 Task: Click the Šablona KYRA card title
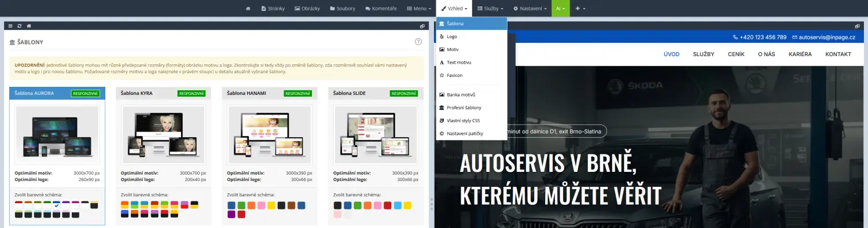[137, 93]
